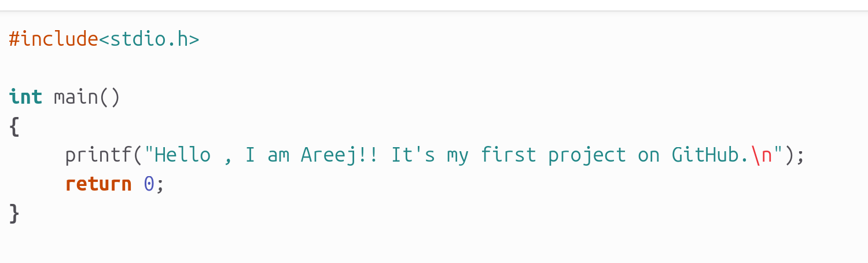
Task: Click the main() function name
Action: coord(87,97)
